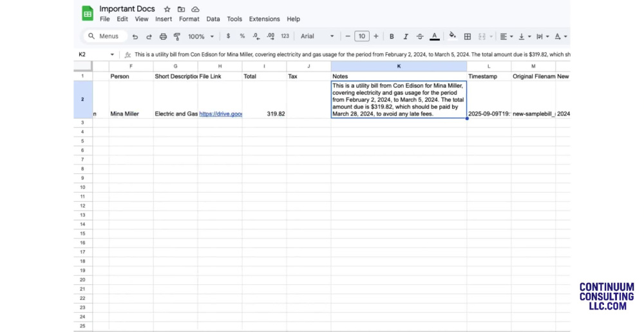Open the Arial font dropdown

coord(317,36)
